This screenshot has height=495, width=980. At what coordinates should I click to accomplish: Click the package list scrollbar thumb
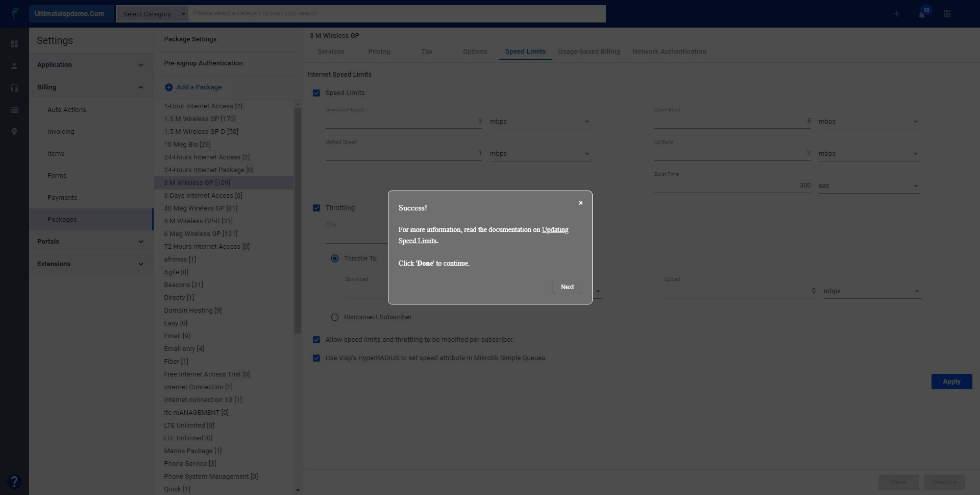coord(298,221)
